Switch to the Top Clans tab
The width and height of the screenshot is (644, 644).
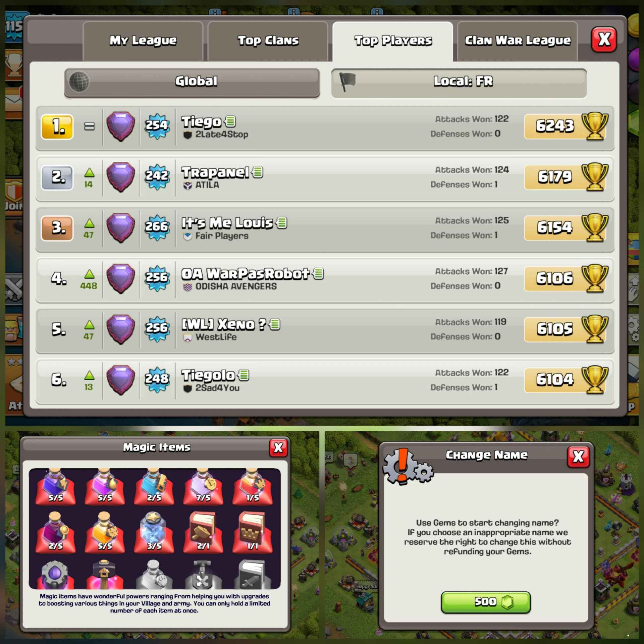(x=268, y=41)
